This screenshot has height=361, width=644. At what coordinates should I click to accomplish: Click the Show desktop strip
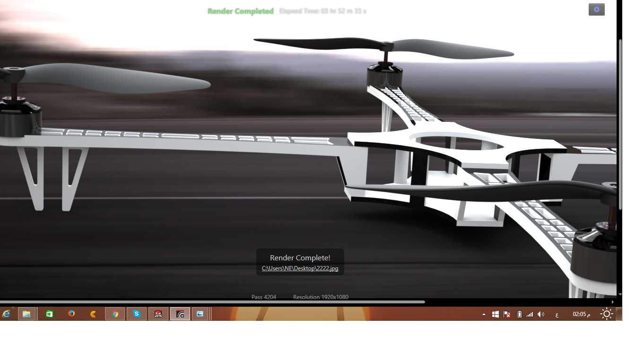(619, 314)
